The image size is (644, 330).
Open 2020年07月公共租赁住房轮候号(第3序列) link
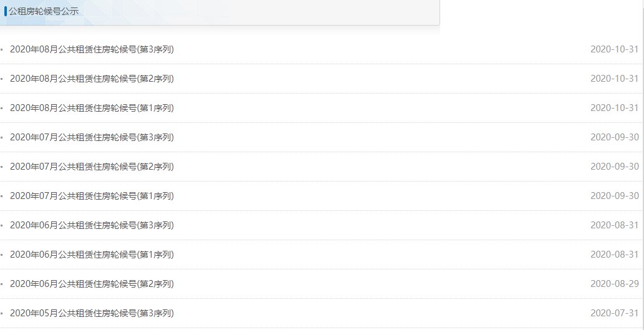tap(92, 137)
